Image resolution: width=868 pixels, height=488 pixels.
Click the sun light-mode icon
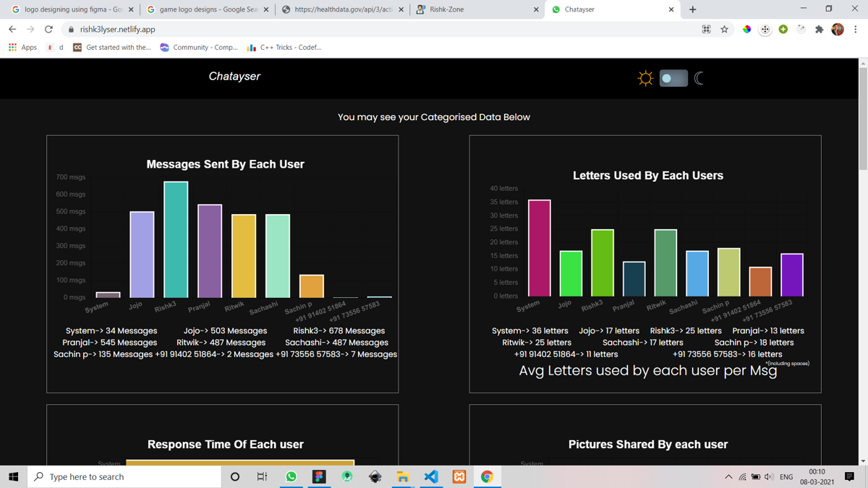pyautogui.click(x=645, y=78)
